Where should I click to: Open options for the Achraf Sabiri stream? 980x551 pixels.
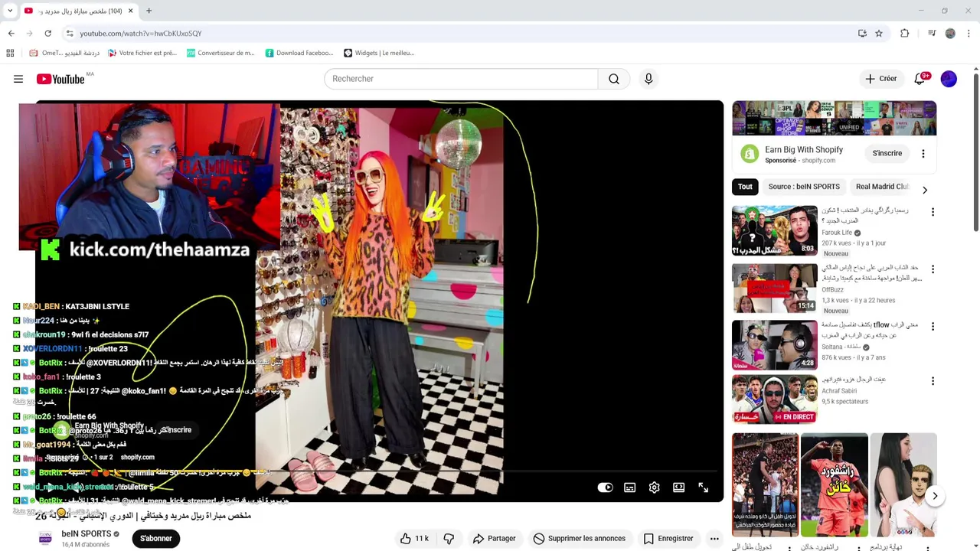[x=933, y=381]
